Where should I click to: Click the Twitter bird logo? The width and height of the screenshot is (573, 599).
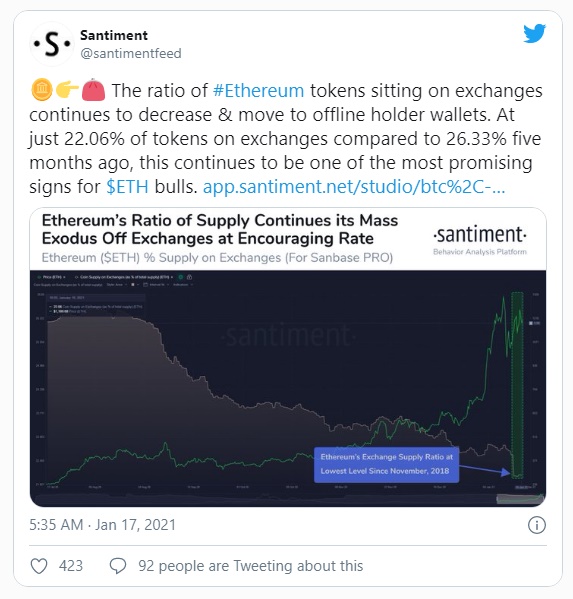[x=534, y=34]
